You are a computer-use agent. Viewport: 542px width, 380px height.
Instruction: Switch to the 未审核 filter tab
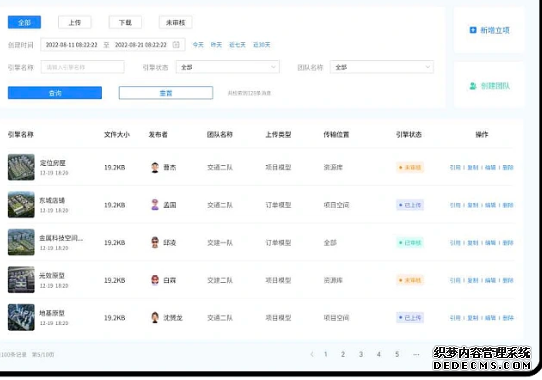click(176, 22)
